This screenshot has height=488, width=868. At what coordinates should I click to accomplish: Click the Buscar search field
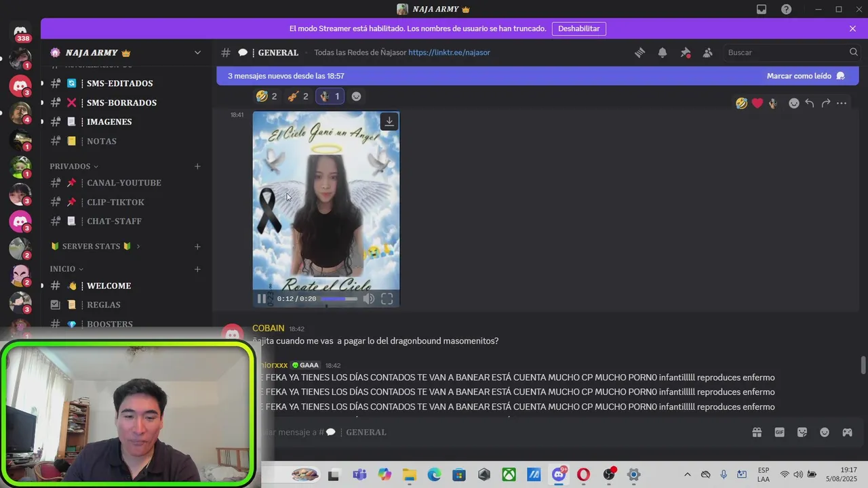[x=792, y=52]
